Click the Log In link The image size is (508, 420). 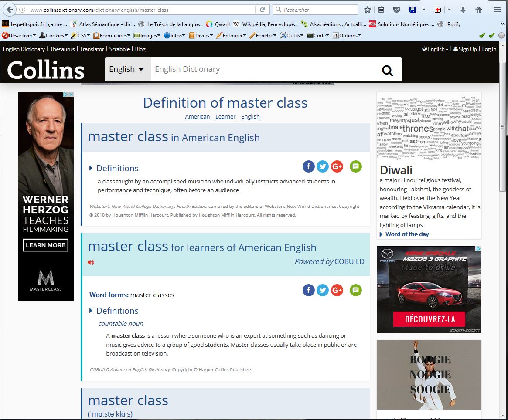pos(489,49)
